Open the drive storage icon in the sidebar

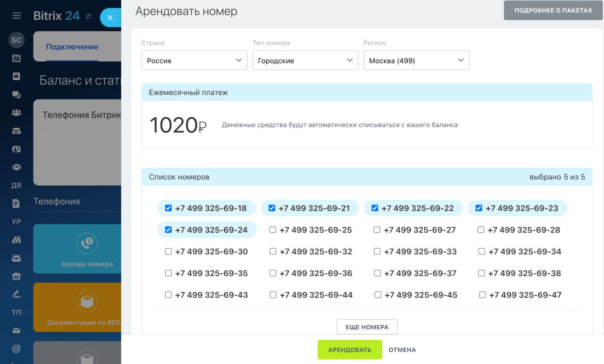17,131
